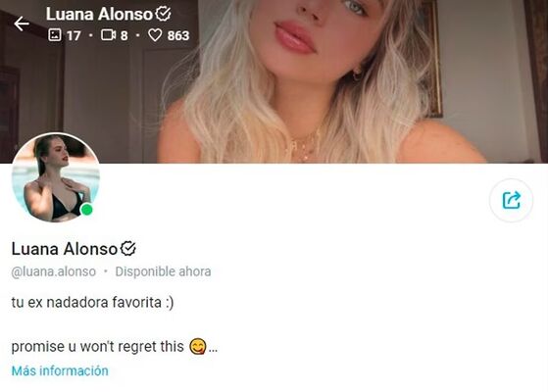
Task: Click the heart likes icon
Action: [155, 35]
